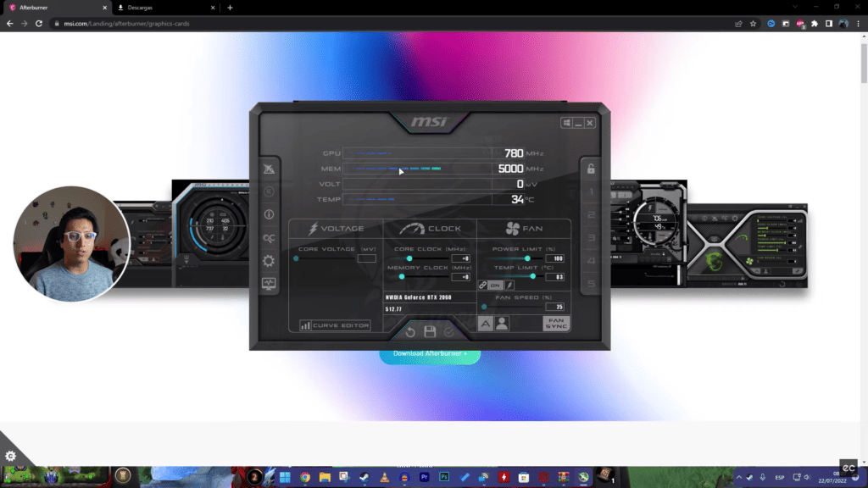Image resolution: width=868 pixels, height=488 pixels.
Task: Toggle automatic fan mode A button
Action: pyautogui.click(x=485, y=324)
